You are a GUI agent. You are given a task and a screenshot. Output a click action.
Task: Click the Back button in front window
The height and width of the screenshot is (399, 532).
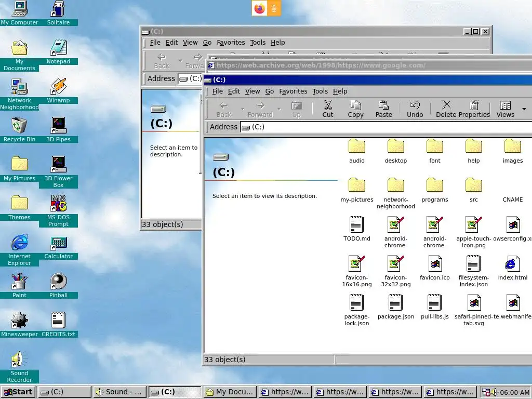(224, 109)
